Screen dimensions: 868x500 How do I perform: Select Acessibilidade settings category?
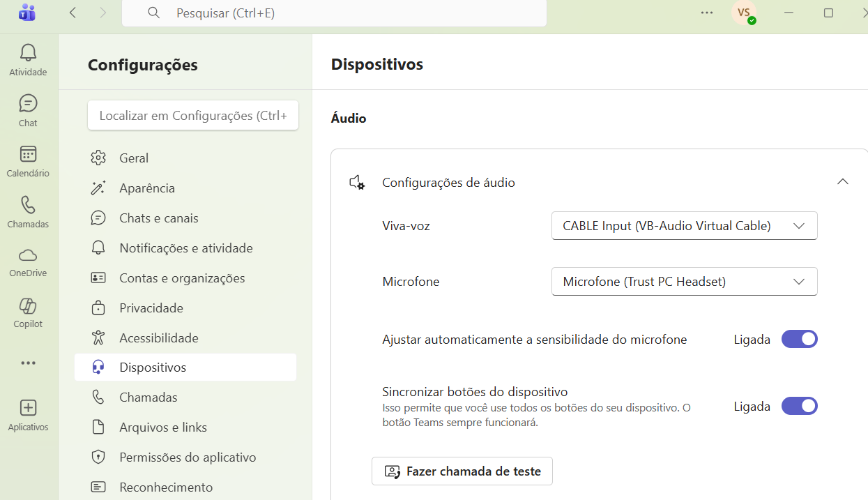click(185, 338)
